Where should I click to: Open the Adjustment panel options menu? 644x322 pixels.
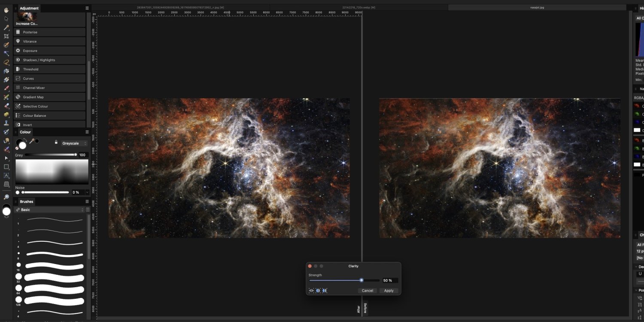87,8
